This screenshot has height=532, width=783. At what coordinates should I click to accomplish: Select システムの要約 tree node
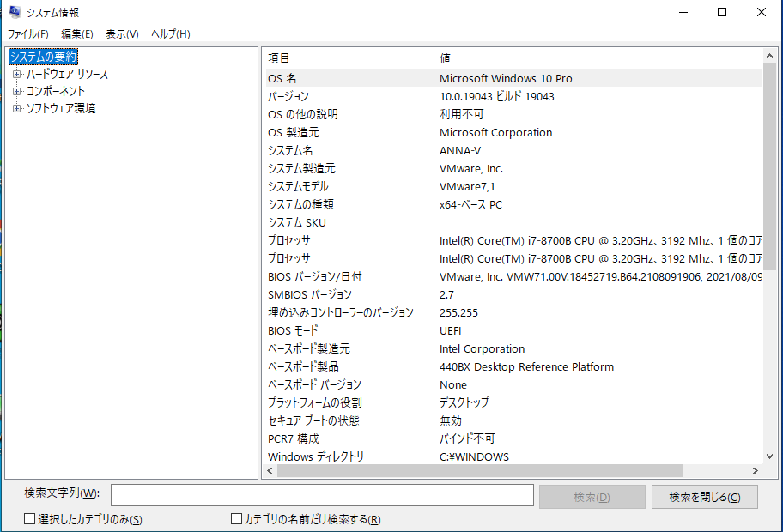44,57
